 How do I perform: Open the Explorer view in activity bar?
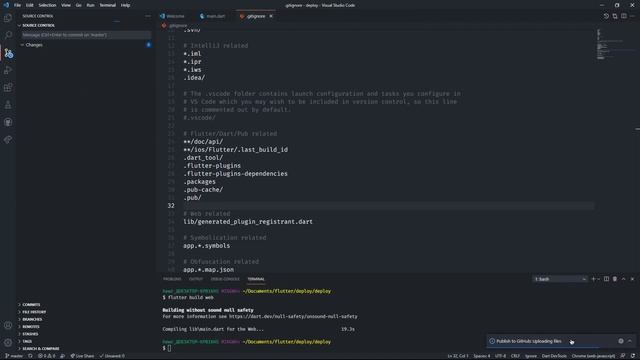(8, 18)
